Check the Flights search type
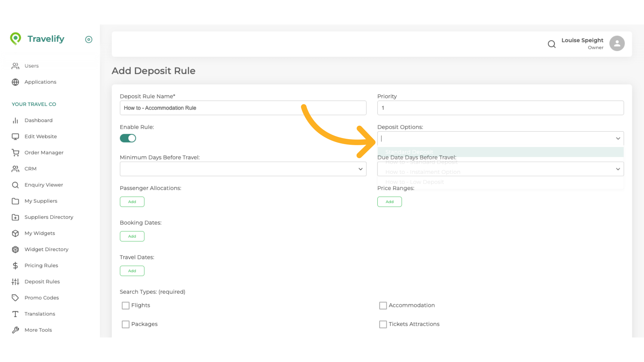644x362 pixels. [x=125, y=305]
